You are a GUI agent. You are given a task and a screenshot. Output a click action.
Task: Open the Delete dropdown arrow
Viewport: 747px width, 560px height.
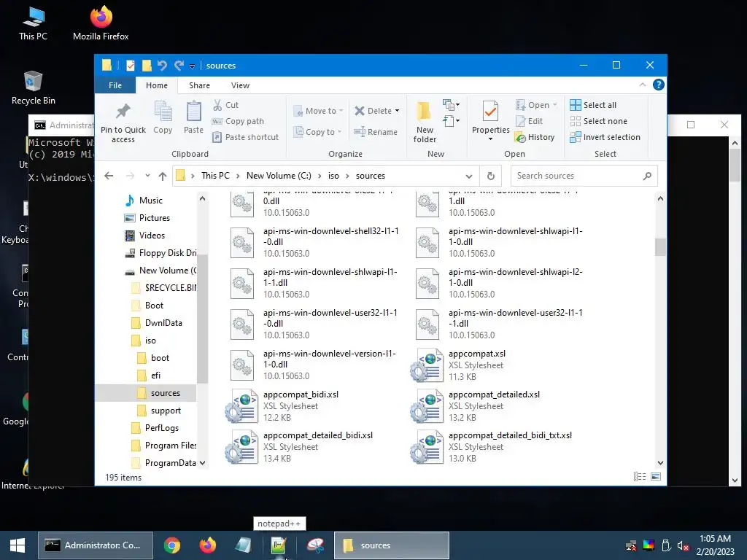[397, 111]
